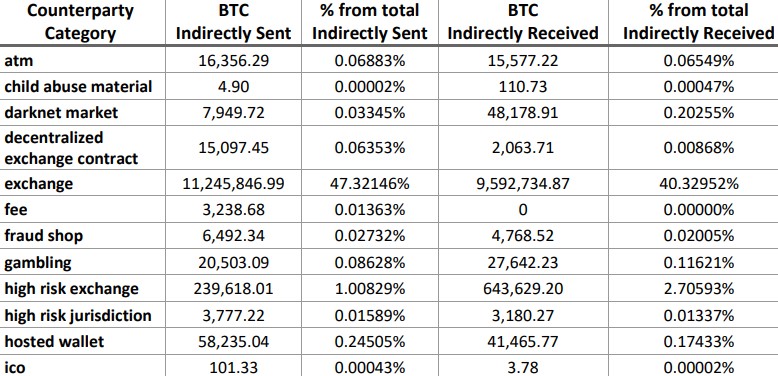778x376 pixels.
Task: Select the high risk jurisdiction row label
Action: click(77, 315)
